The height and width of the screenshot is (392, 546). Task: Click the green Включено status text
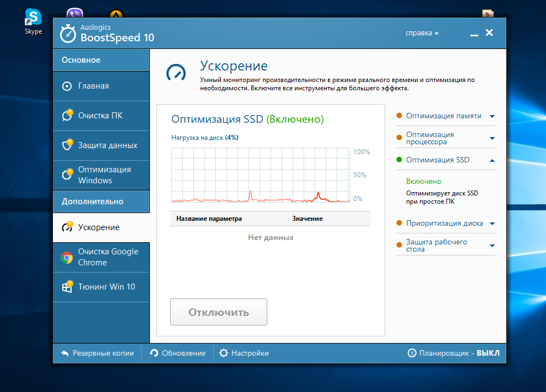click(x=424, y=182)
